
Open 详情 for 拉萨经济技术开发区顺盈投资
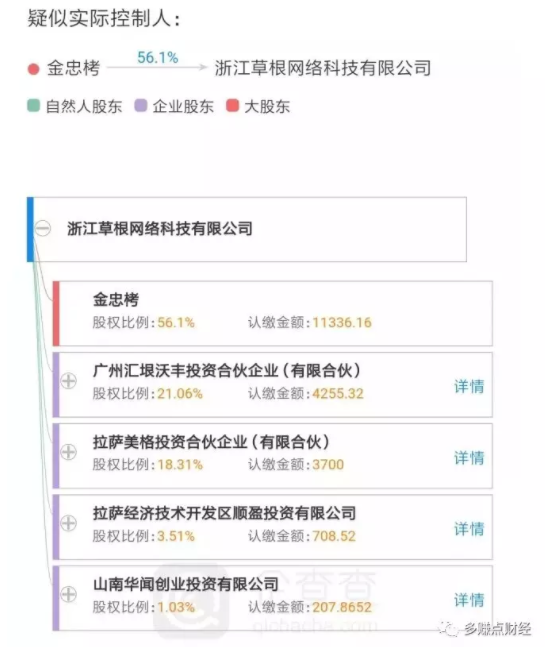[x=469, y=529]
